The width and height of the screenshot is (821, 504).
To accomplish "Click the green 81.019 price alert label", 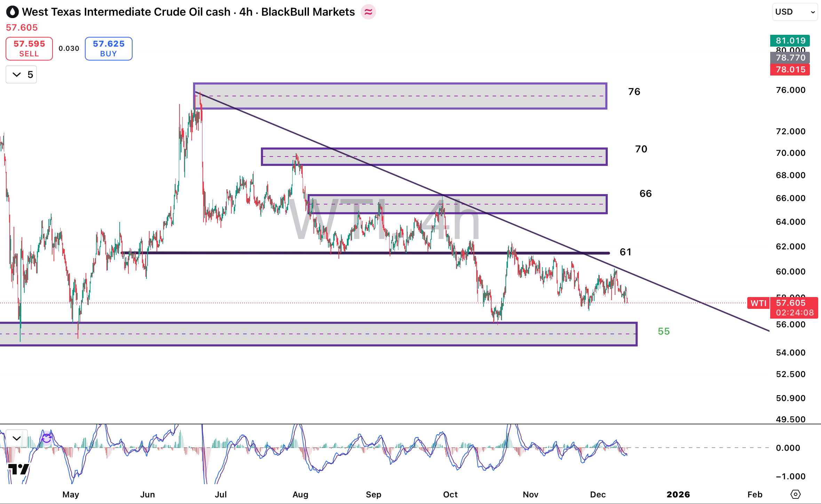I will (790, 40).
